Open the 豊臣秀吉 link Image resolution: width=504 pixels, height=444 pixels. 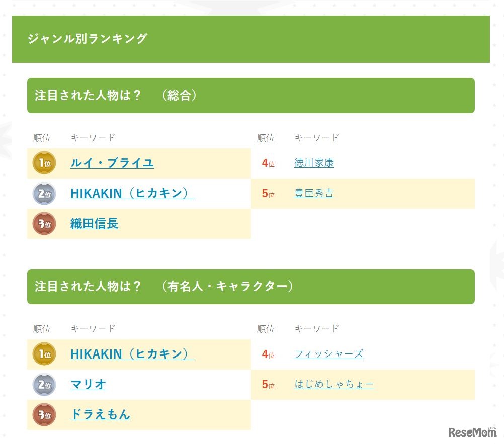[314, 193]
